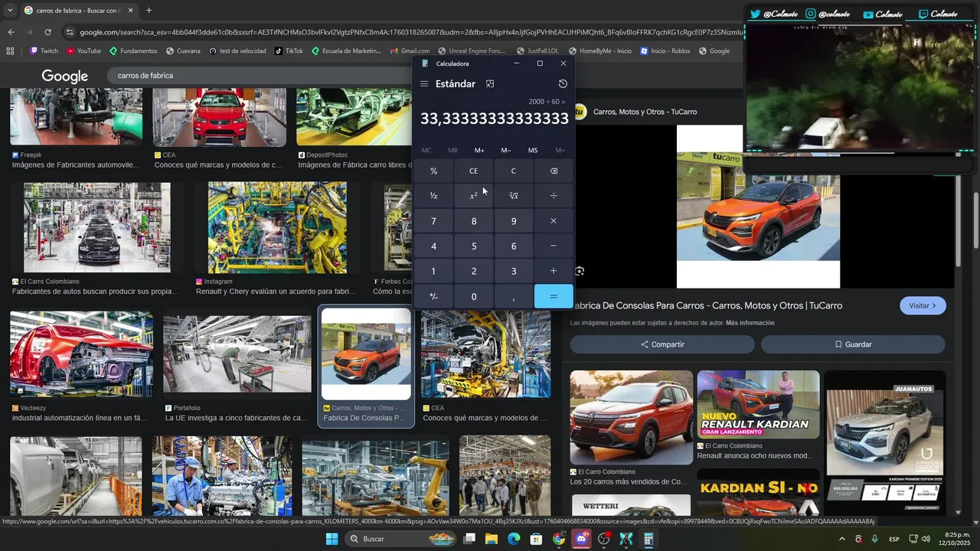Close the 'carros de fabrica' tab

coord(130,11)
